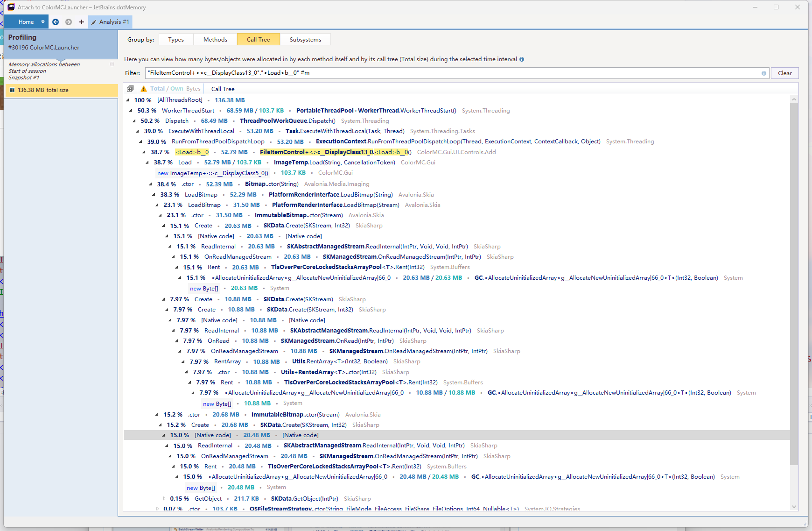The width and height of the screenshot is (812, 531).
Task: Click the info icon beside Memory allocations between
Action: point(112,64)
